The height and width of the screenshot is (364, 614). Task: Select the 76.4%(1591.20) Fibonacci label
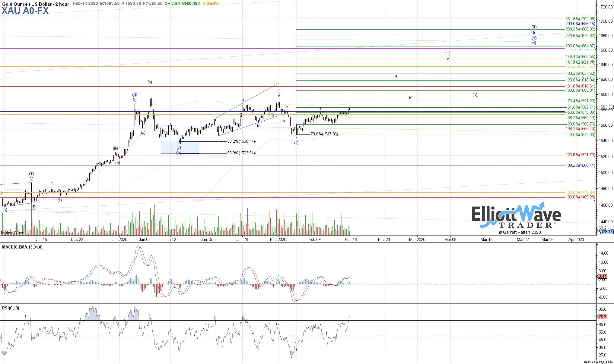(581, 101)
